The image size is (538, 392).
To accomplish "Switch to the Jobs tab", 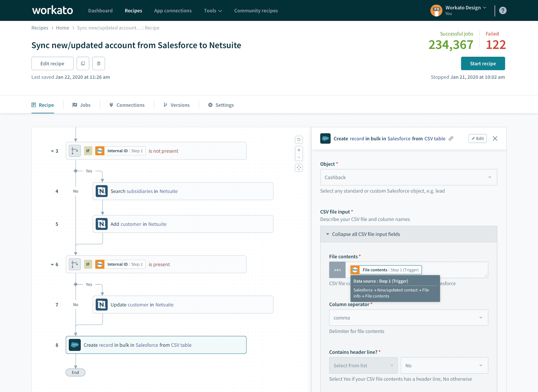I will (x=81, y=105).
